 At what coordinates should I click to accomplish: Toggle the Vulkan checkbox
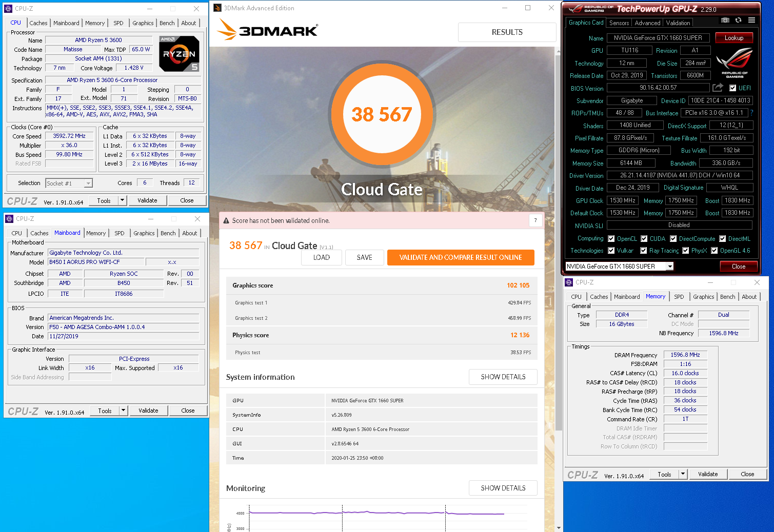pyautogui.click(x=611, y=251)
